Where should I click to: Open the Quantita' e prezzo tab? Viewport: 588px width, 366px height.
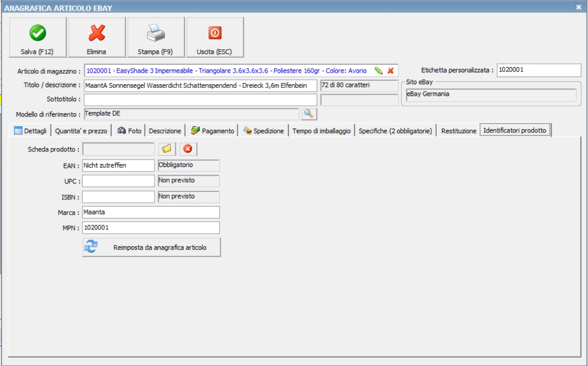(x=81, y=131)
